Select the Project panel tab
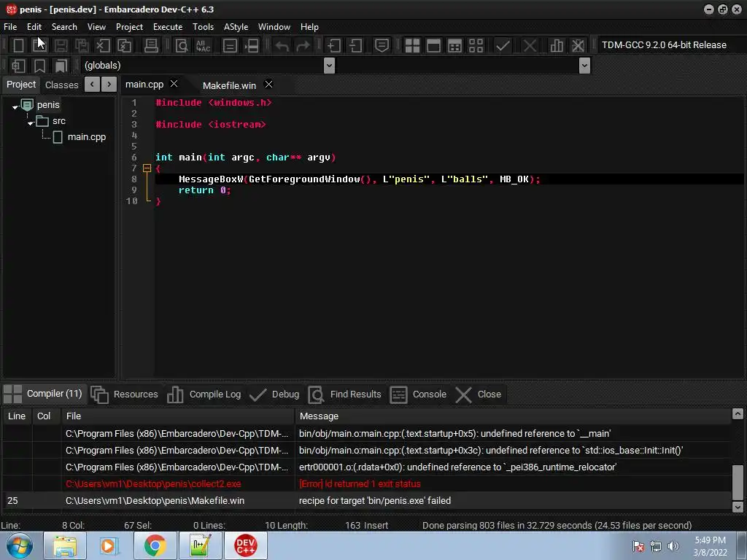This screenshot has width=747, height=560. 21,85
